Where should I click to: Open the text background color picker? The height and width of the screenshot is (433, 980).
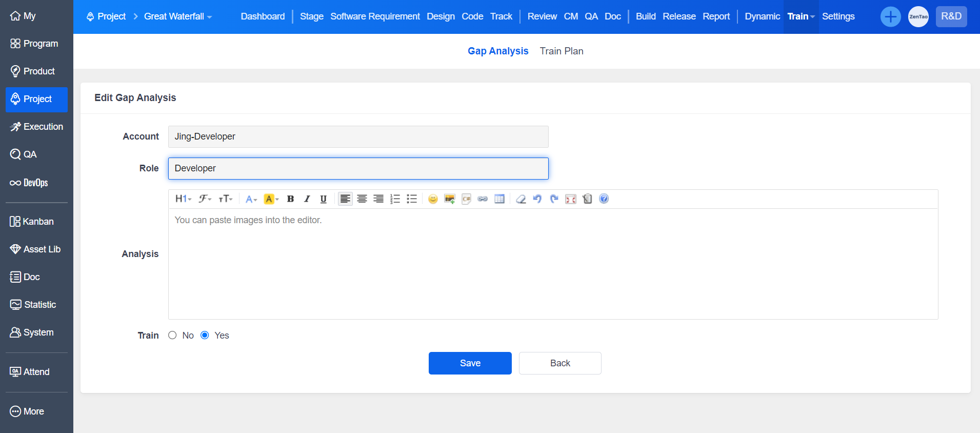point(271,199)
